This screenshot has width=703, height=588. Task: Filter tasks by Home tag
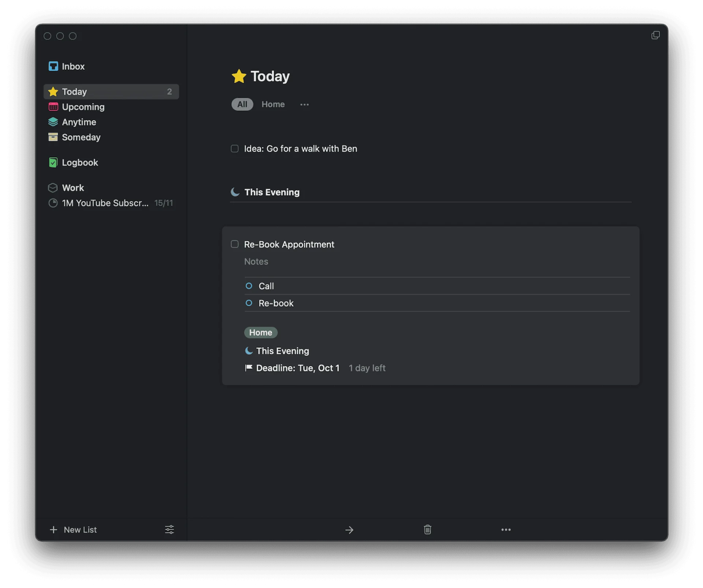[x=273, y=104]
